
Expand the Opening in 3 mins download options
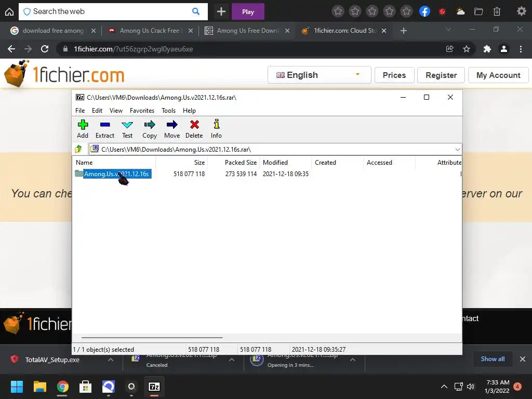coord(353,360)
